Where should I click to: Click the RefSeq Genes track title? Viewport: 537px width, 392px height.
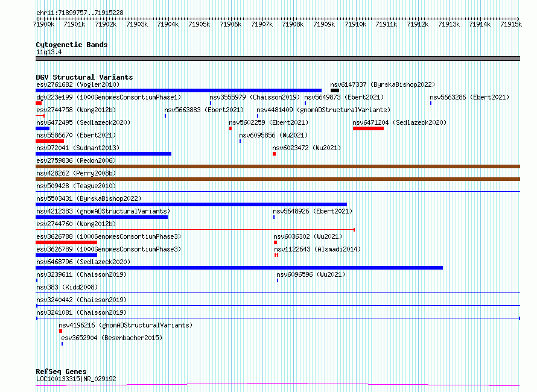coord(61,371)
